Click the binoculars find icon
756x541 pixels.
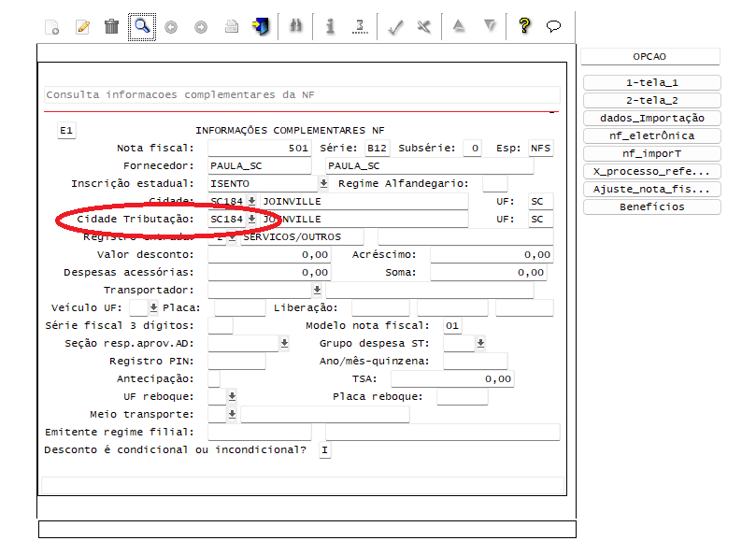[x=295, y=25]
